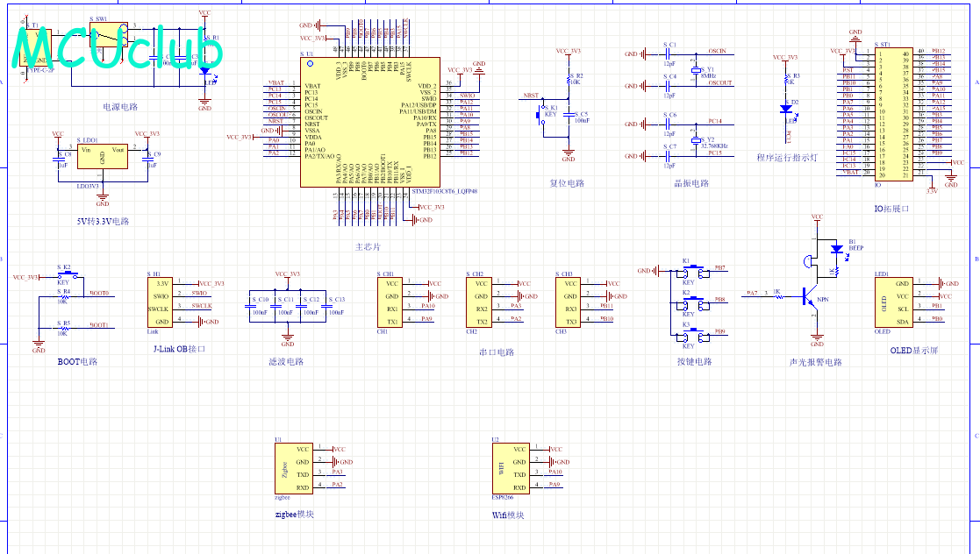Viewport: 980px width, 554px height.
Task: Click the 主芯片 label text
Action: pyautogui.click(x=368, y=247)
